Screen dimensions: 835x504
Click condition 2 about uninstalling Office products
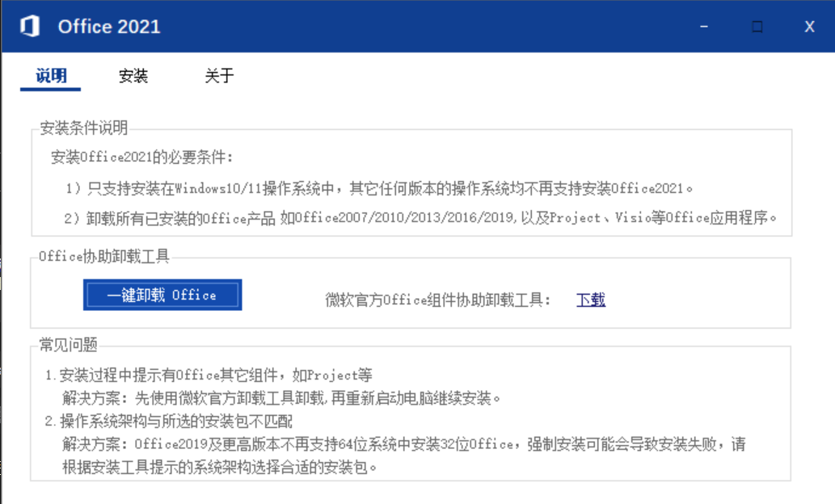pyautogui.click(x=420, y=217)
